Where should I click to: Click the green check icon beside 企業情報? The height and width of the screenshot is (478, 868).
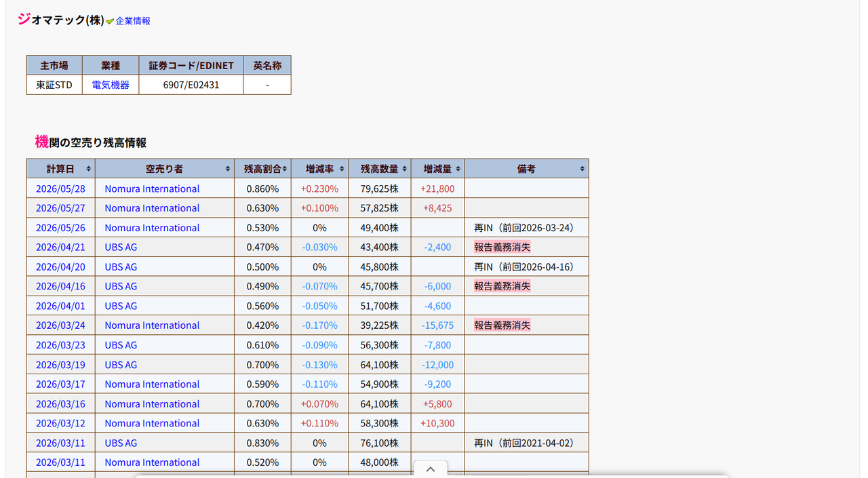[110, 22]
